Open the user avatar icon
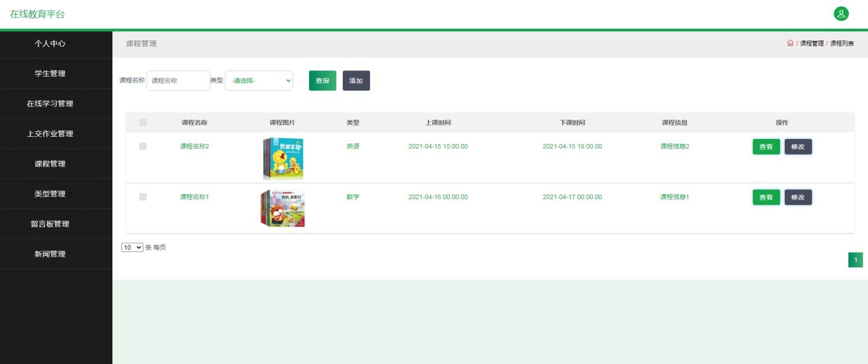 [x=842, y=14]
